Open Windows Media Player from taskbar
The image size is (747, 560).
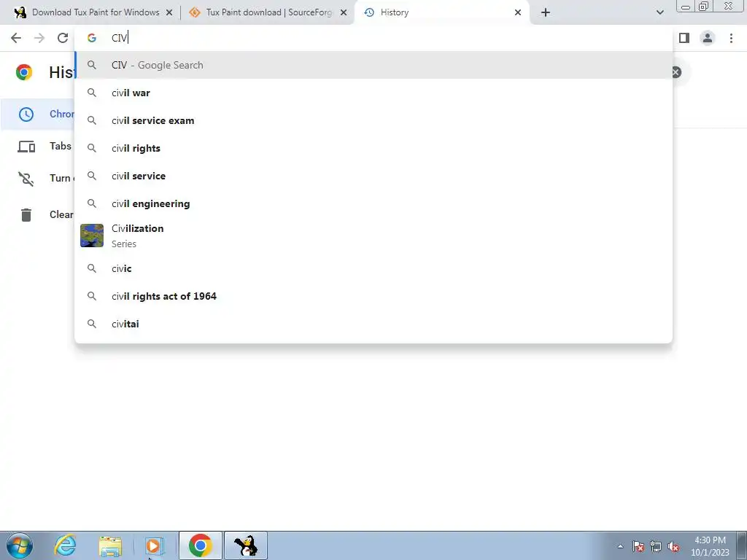(153, 545)
